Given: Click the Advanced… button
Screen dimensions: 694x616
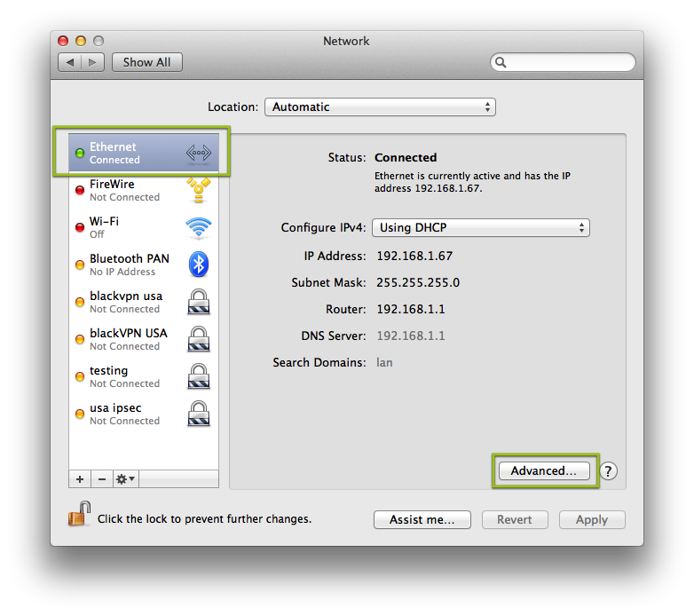Looking at the screenshot, I should pyautogui.click(x=544, y=470).
